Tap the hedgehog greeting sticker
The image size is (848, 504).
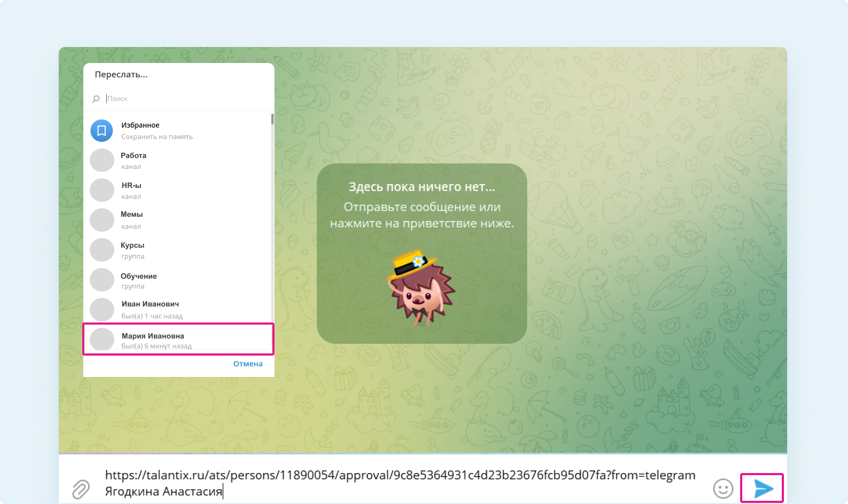pos(422,288)
